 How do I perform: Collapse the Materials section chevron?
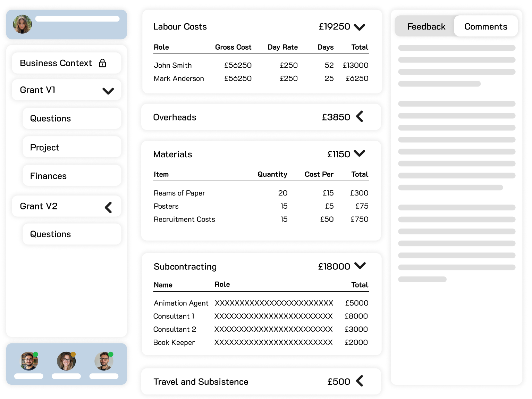click(x=360, y=153)
